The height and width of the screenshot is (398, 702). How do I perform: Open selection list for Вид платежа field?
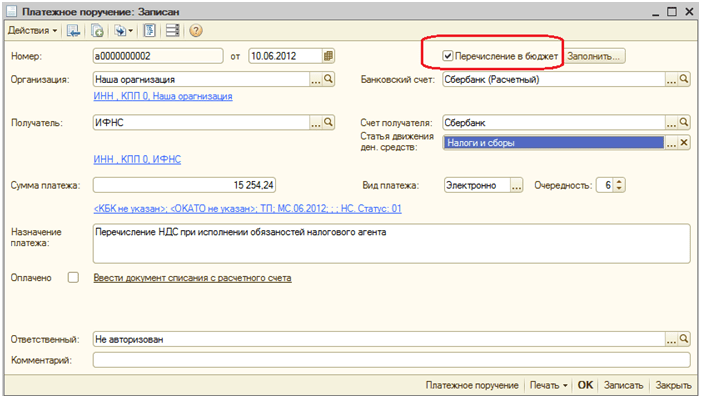click(516, 185)
